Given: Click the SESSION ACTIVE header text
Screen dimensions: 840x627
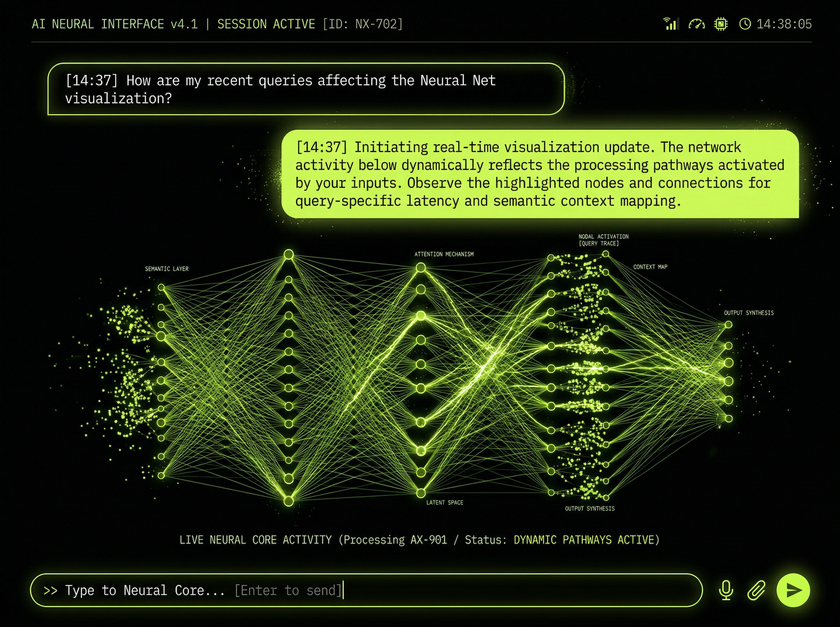Looking at the screenshot, I should (266, 24).
